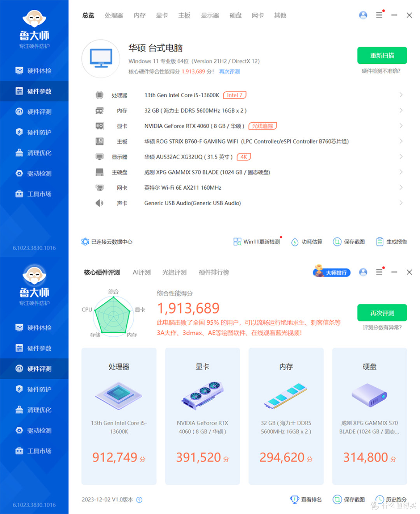Click user account avatar in lower window

pos(363,272)
